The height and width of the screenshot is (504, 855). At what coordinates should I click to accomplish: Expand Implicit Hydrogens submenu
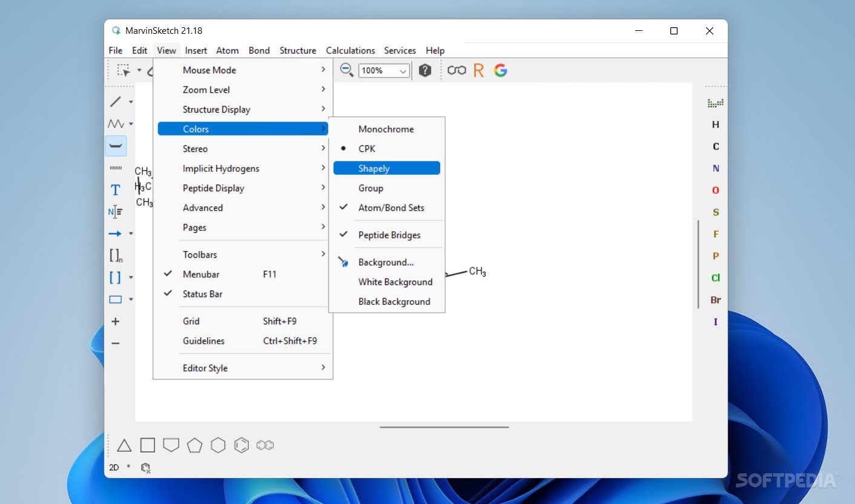coord(243,168)
